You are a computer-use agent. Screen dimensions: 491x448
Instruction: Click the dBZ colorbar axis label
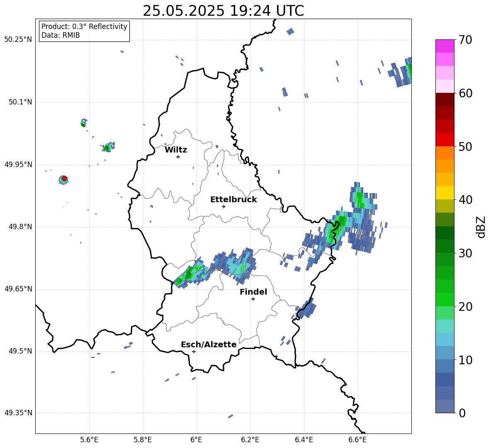tap(481, 227)
